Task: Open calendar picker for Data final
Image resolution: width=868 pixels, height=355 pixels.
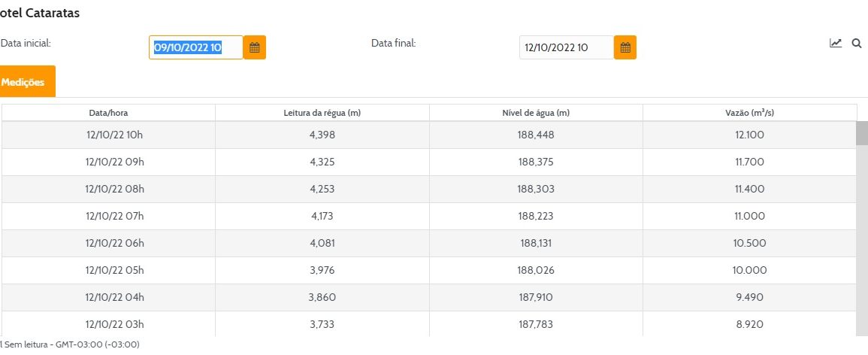Action: click(x=625, y=47)
